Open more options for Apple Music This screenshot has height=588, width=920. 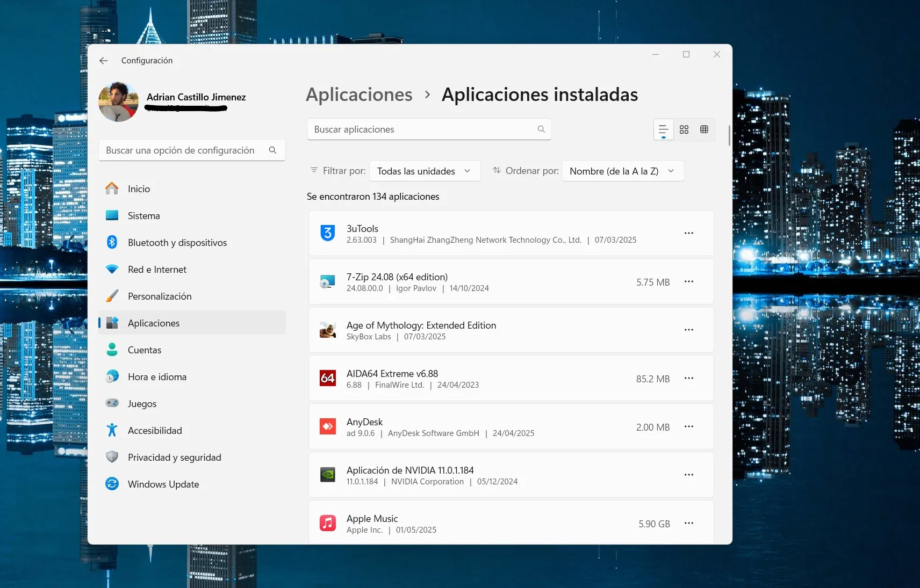pos(689,523)
